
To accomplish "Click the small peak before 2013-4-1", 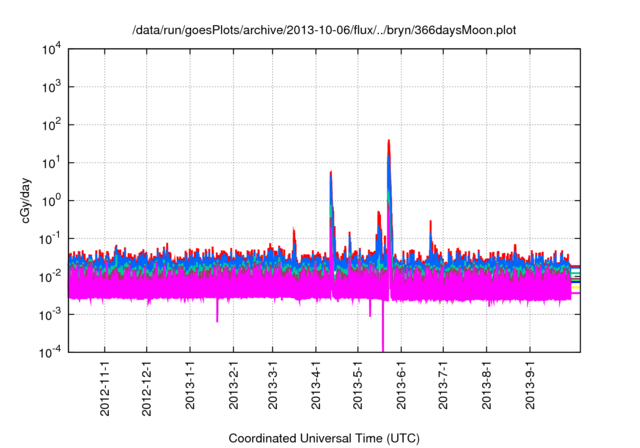I will tap(294, 236).
